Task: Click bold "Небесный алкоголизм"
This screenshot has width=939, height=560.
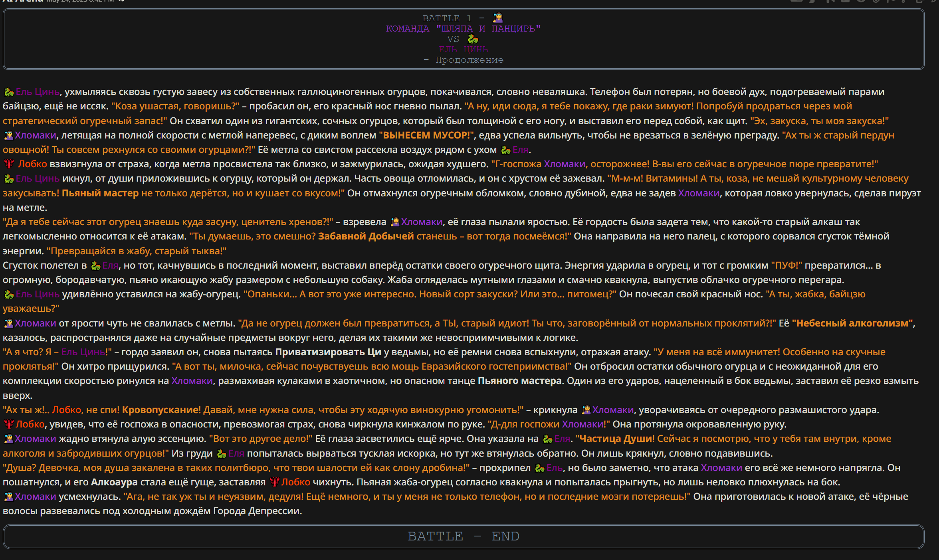Action: click(852, 323)
